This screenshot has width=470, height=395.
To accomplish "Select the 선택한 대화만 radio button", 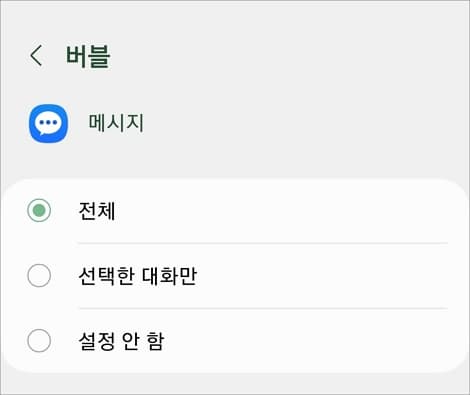I will pos(39,275).
